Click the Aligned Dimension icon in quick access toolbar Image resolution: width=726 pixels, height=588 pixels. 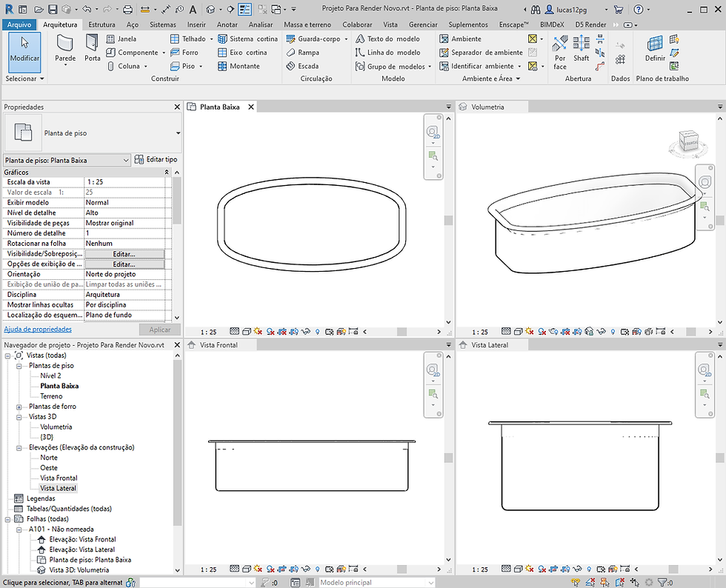167,10
